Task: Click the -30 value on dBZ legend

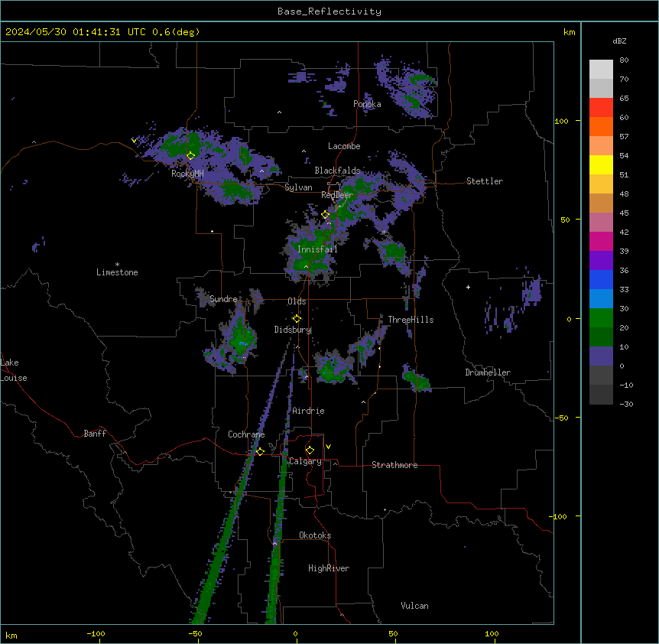Action: pyautogui.click(x=626, y=405)
